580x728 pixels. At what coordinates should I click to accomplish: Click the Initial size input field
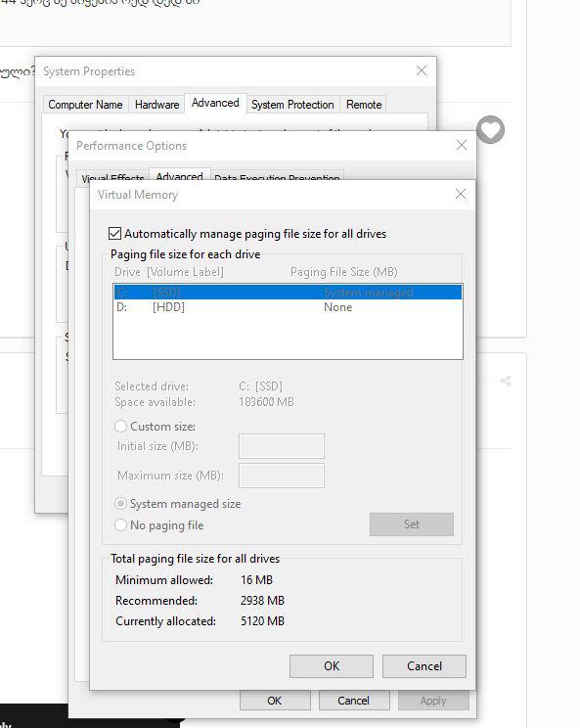point(281,446)
